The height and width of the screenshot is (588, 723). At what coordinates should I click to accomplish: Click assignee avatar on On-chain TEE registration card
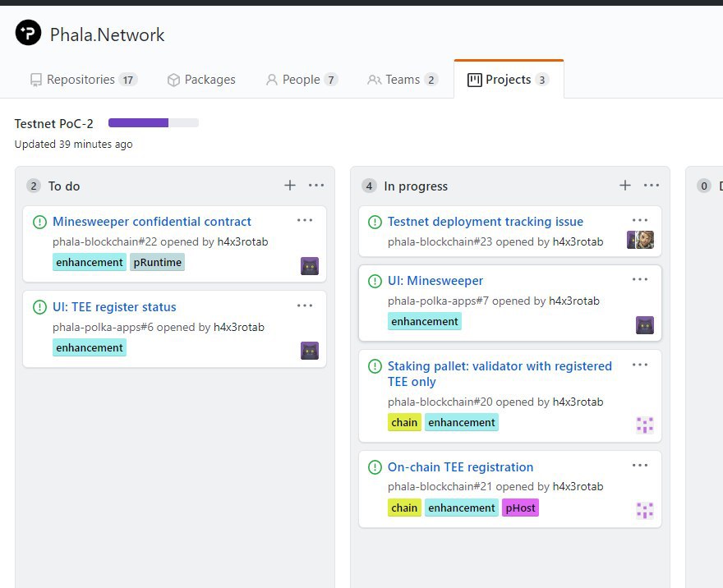pos(645,510)
